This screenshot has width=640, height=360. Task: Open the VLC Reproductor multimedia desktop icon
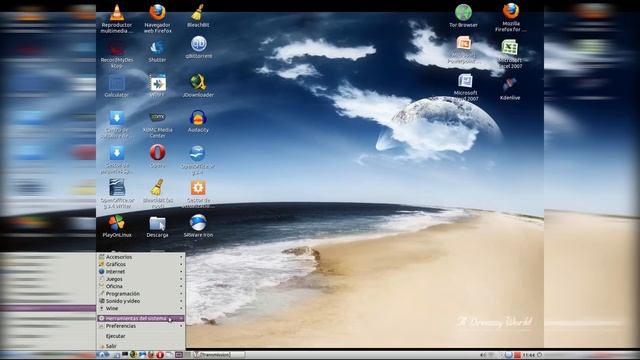pos(117,13)
